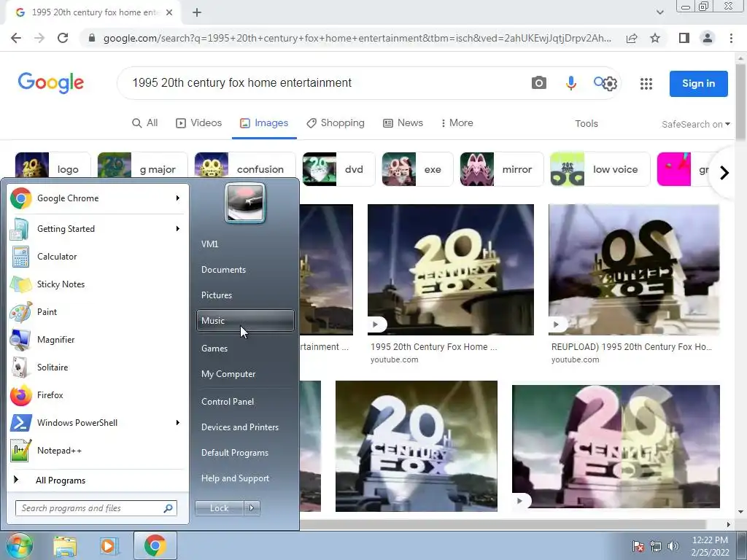Open the Action Center flag icon
Viewport: 747px width, 560px height.
(638, 546)
